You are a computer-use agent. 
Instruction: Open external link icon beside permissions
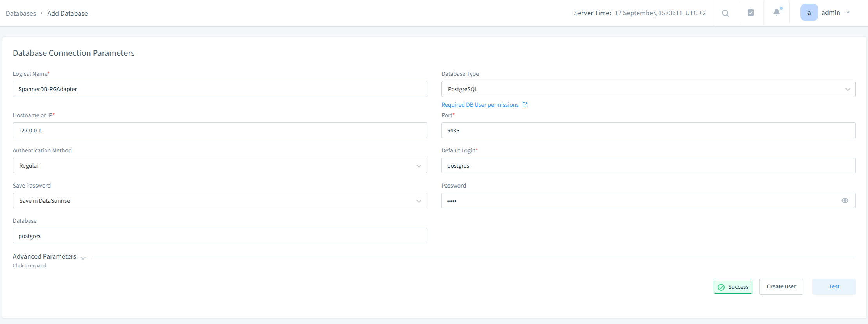point(525,105)
